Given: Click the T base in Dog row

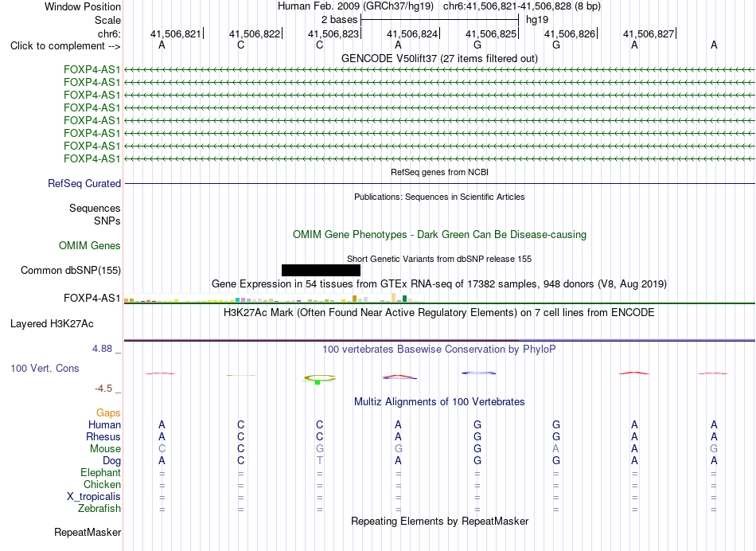Looking at the screenshot, I should [319, 461].
